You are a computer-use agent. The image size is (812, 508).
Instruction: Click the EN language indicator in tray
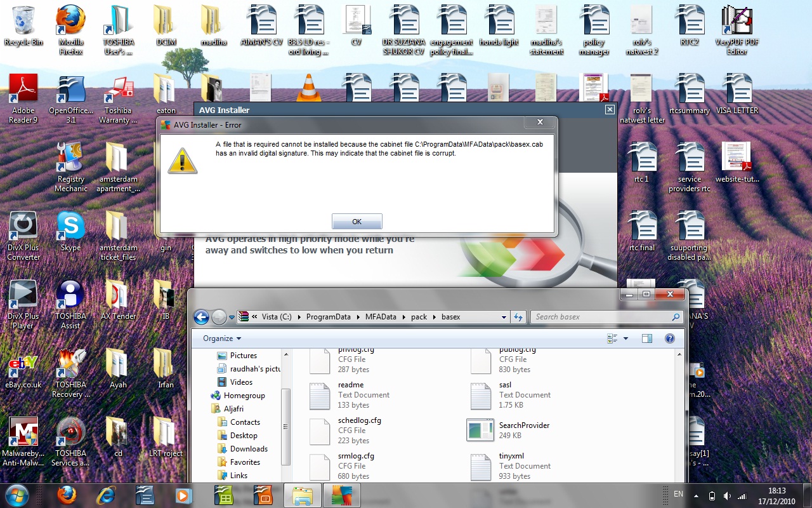[678, 494]
